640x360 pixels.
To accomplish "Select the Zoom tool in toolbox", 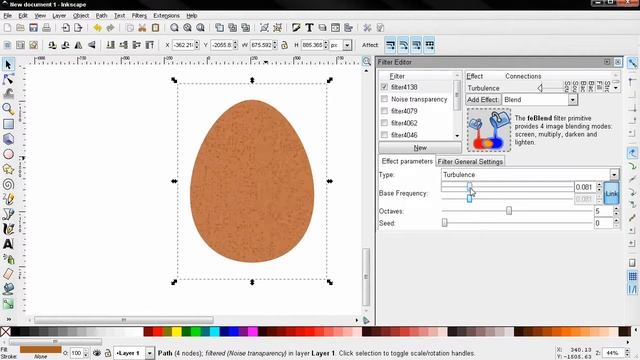I will pyautogui.click(x=8, y=109).
